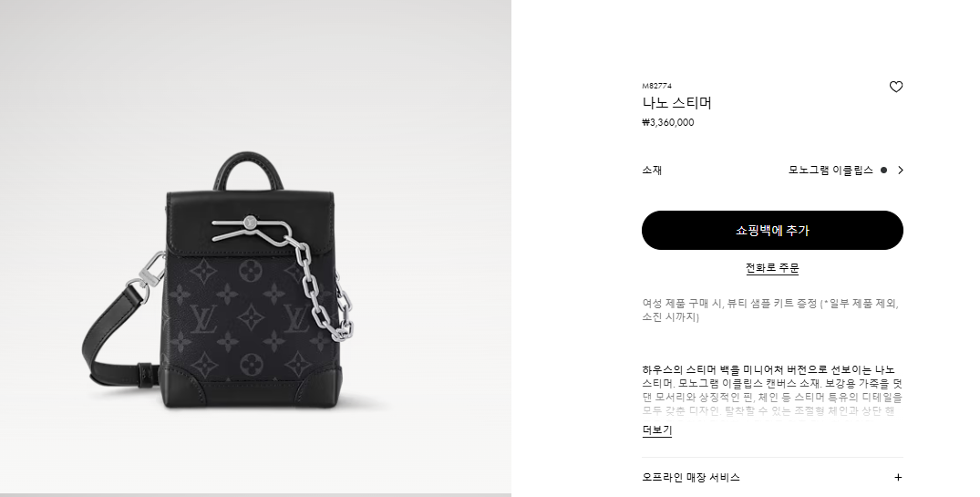This screenshot has width=980, height=497.
Task: Click the product title 나노 스티머
Action: (676, 102)
